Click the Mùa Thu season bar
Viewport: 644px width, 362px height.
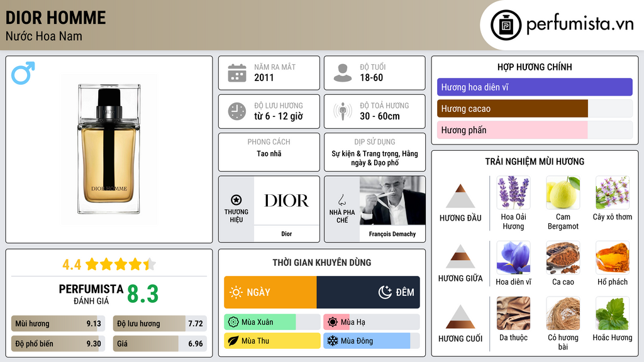272,341
